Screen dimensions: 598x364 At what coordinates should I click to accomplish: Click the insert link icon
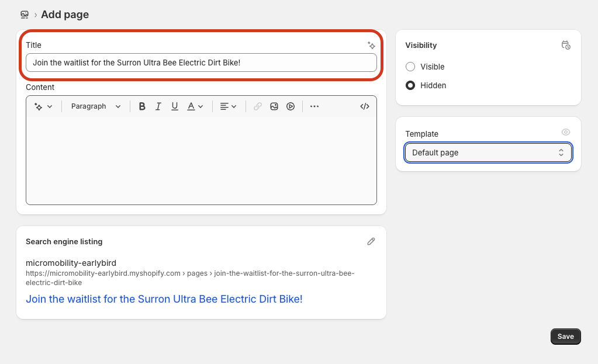pyautogui.click(x=258, y=106)
